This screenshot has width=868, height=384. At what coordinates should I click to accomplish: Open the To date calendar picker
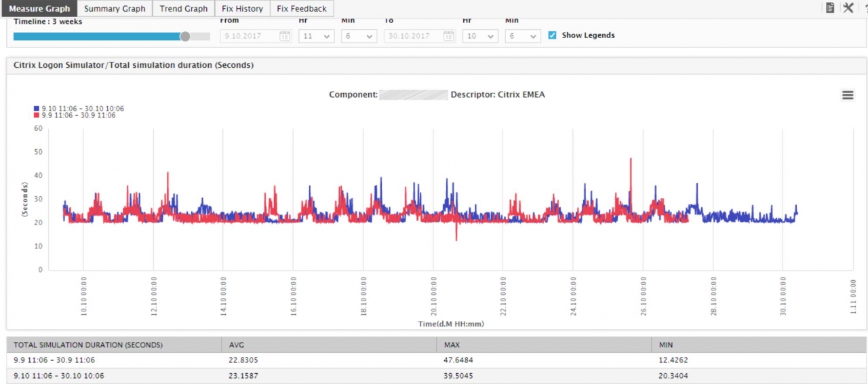coord(449,36)
